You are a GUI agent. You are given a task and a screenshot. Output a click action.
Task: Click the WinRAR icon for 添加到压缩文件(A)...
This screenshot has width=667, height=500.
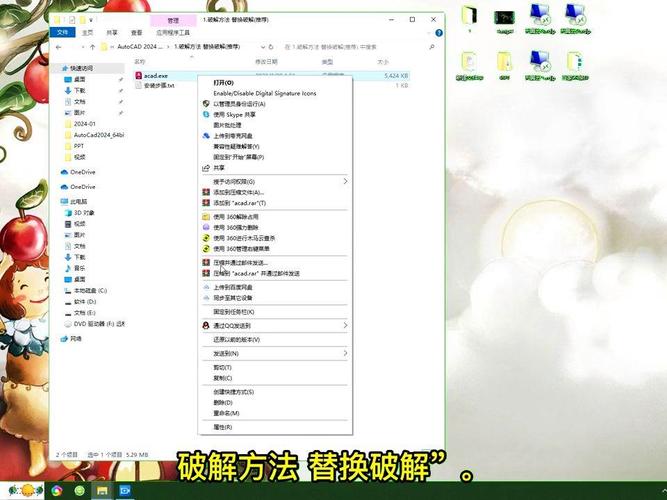pos(206,192)
